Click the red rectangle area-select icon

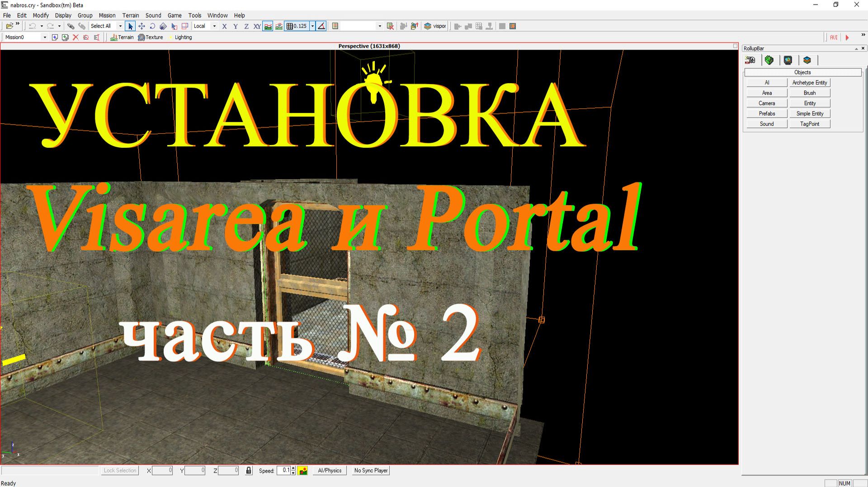185,26
